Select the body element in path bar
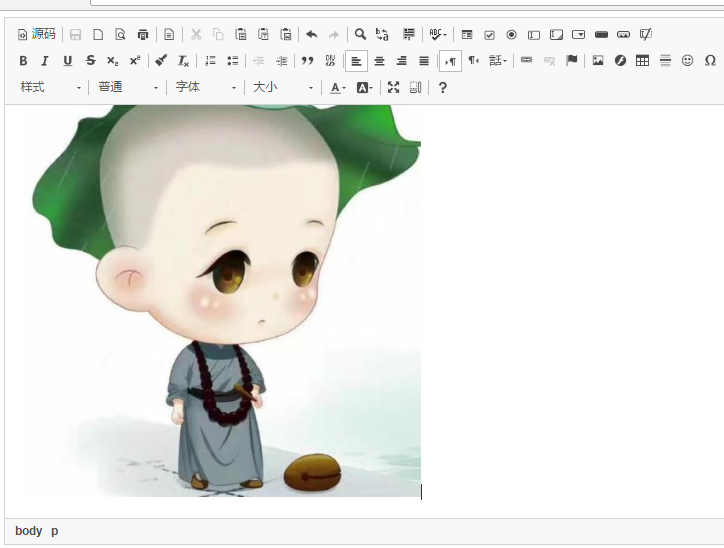 pyautogui.click(x=29, y=531)
